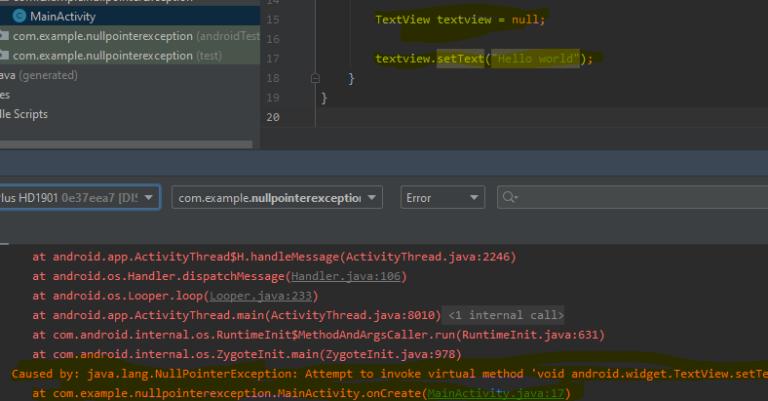Click the MainActivity class icon
This screenshot has height=401, width=768.
[x=19, y=17]
